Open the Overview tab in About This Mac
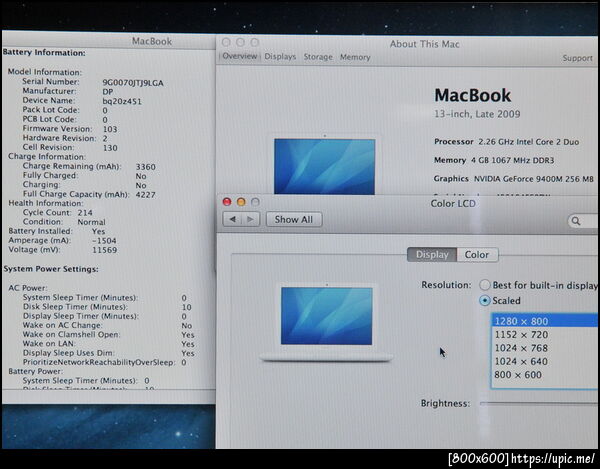600x469 pixels. click(x=240, y=56)
